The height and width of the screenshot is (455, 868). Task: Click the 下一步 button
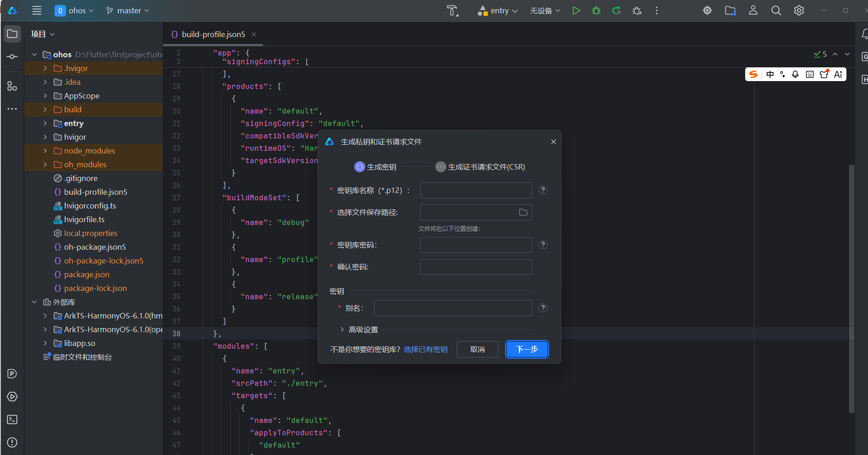pos(527,349)
